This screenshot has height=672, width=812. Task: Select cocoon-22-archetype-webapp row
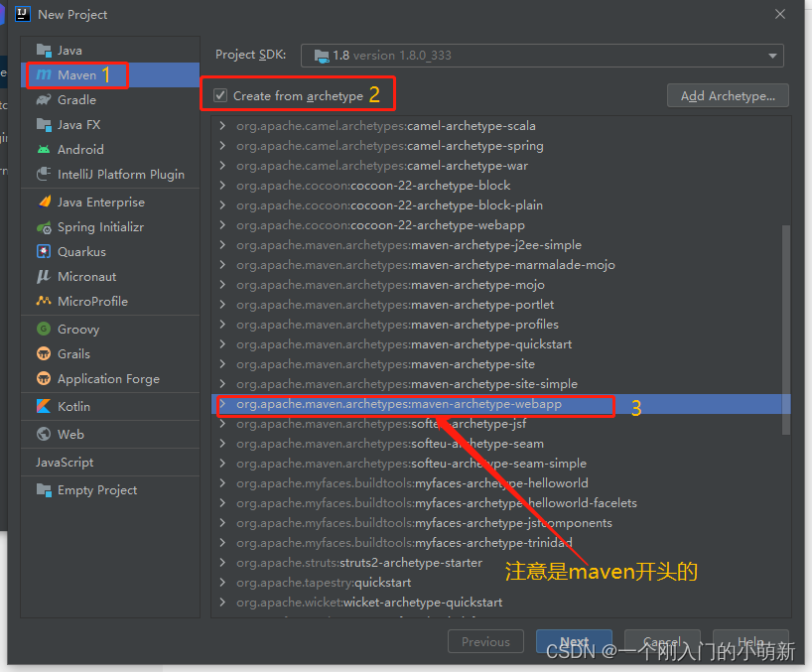tap(500, 225)
